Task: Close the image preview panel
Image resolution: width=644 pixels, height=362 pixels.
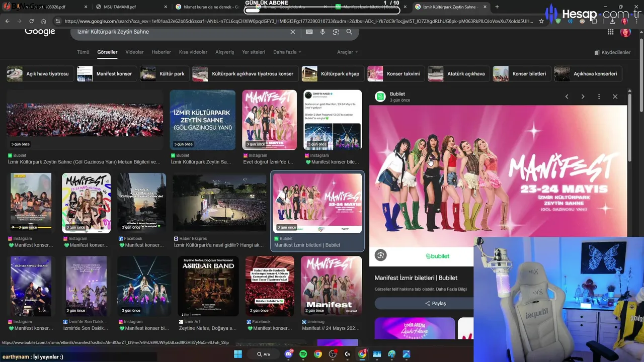Action: [615, 97]
